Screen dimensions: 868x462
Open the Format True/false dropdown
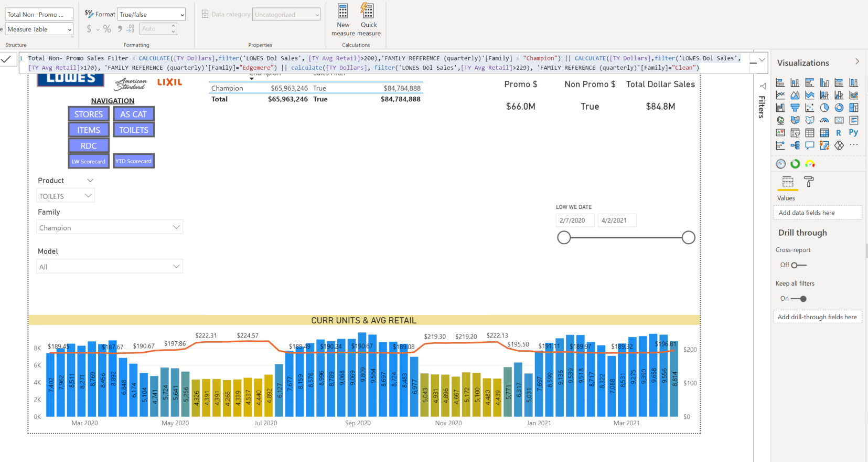pyautogui.click(x=152, y=15)
